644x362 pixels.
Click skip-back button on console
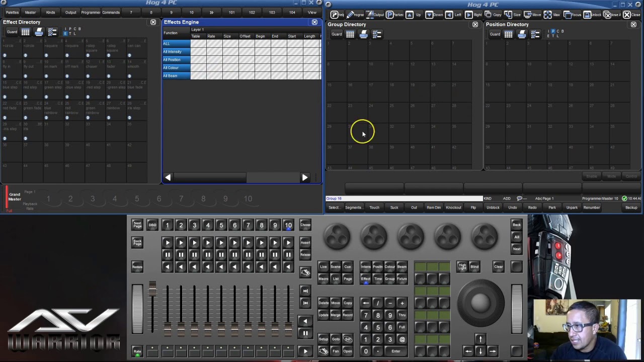coord(305,303)
